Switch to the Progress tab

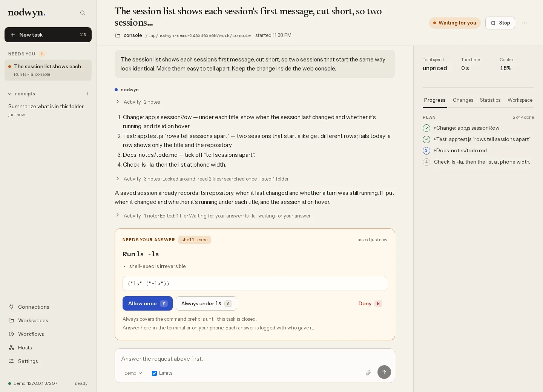click(435, 100)
